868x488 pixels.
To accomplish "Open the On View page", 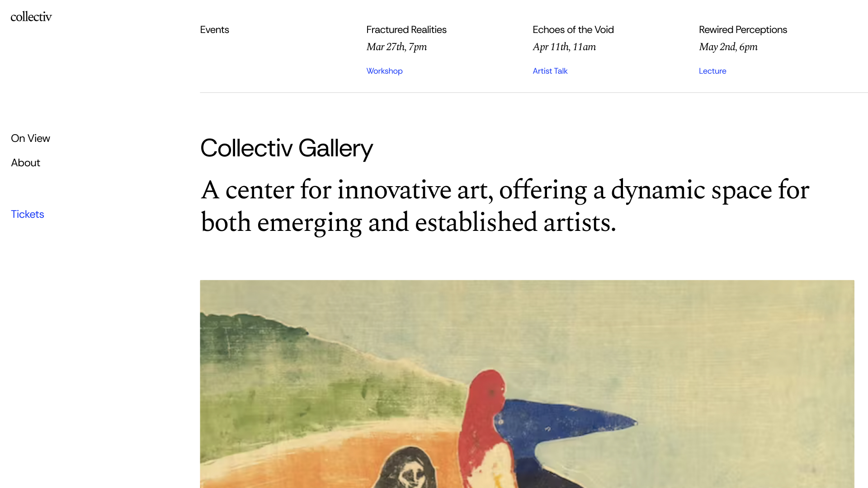I will (x=30, y=138).
